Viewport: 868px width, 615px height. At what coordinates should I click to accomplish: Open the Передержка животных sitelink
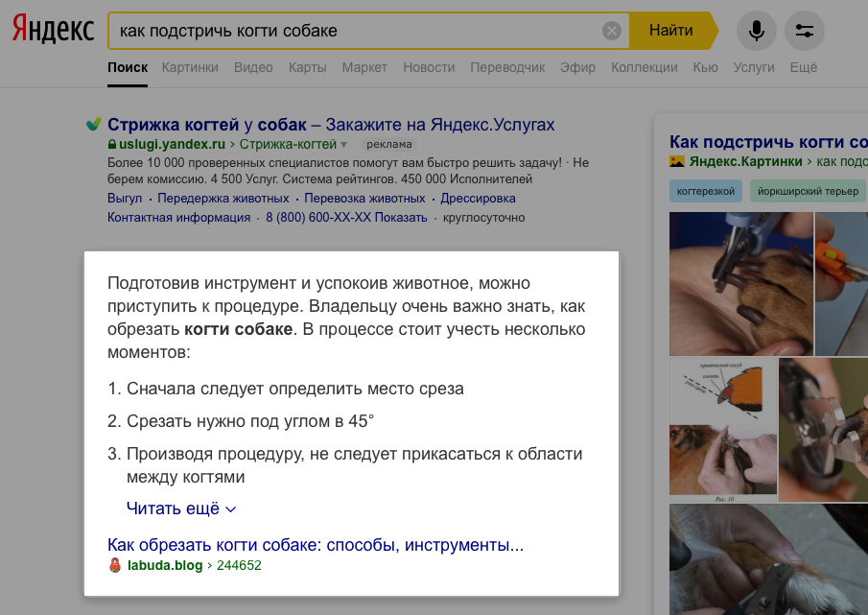223,199
